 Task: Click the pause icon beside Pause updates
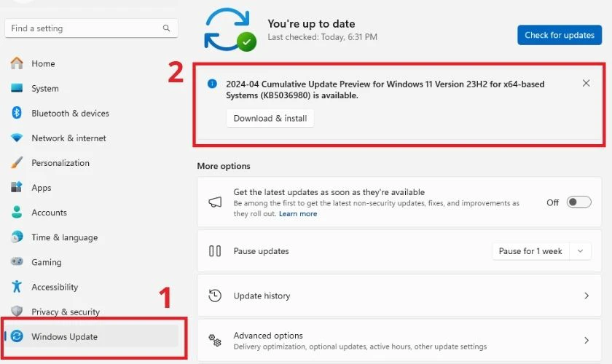[215, 251]
